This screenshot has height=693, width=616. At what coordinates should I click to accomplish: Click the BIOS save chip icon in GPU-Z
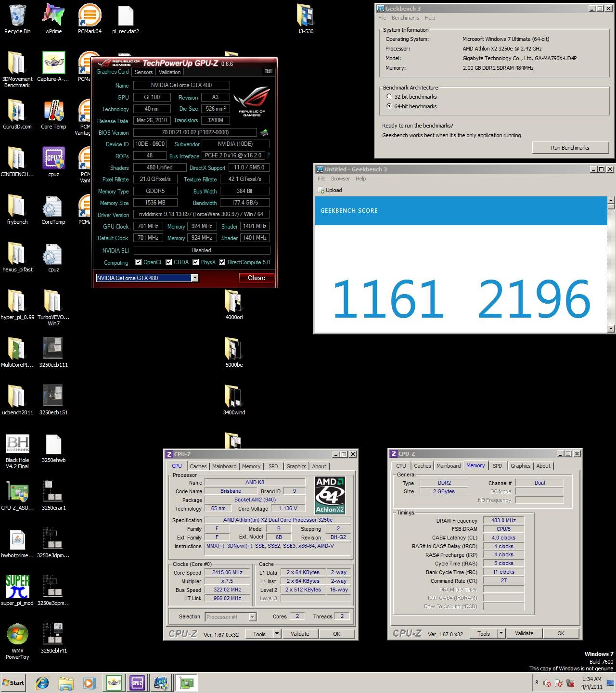pos(264,132)
